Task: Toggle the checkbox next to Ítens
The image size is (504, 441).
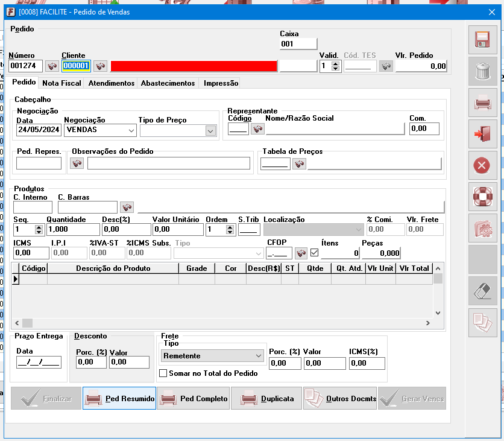Action: click(x=314, y=253)
